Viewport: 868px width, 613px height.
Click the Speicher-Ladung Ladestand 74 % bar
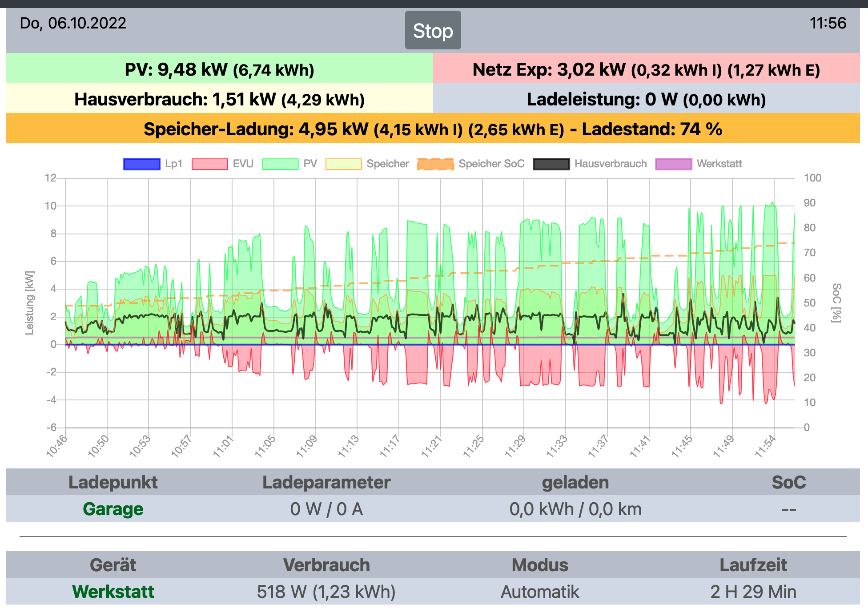[x=433, y=129]
